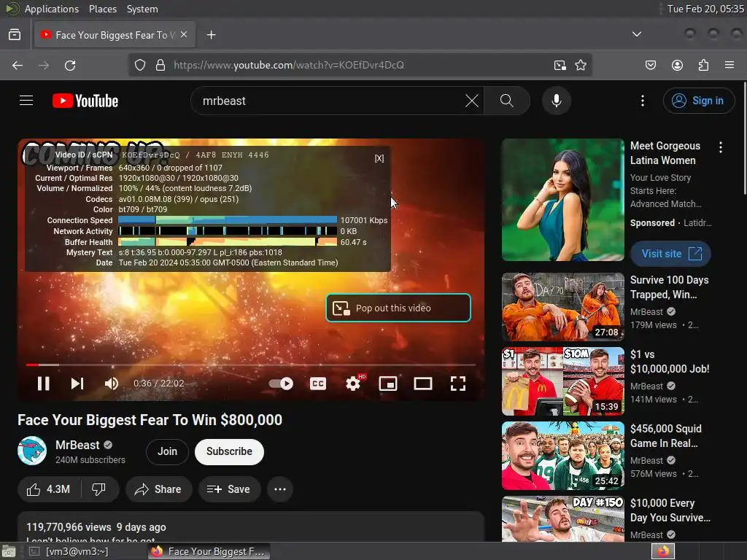Viewport: 747px width, 560px height.
Task: Open $1 vs $10,000,000 Job video thumbnail
Action: tap(562, 381)
